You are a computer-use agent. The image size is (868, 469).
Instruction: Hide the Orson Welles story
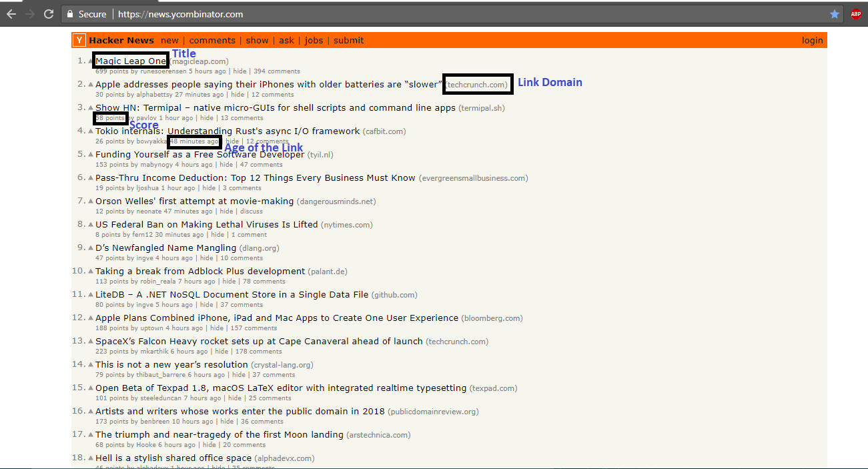(226, 211)
